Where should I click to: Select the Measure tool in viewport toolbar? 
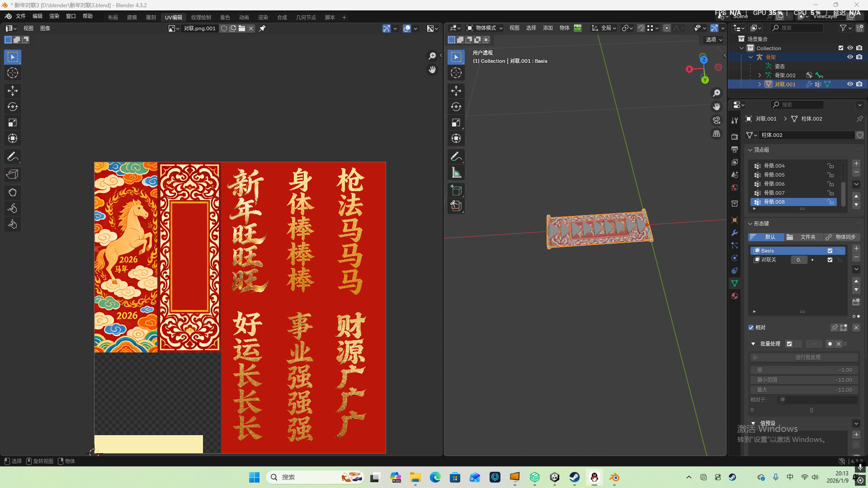456,172
